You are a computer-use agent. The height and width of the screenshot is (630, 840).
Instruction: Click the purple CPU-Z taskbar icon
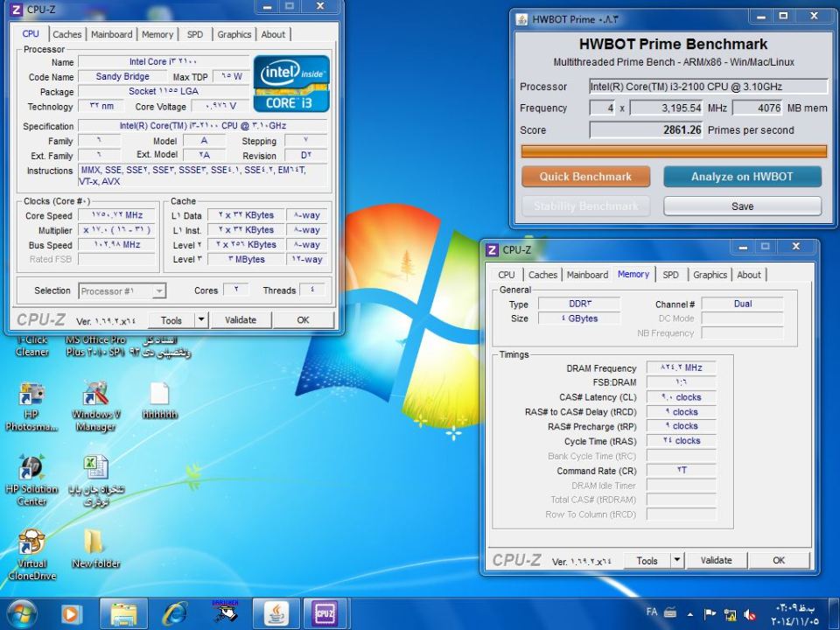coord(325,614)
